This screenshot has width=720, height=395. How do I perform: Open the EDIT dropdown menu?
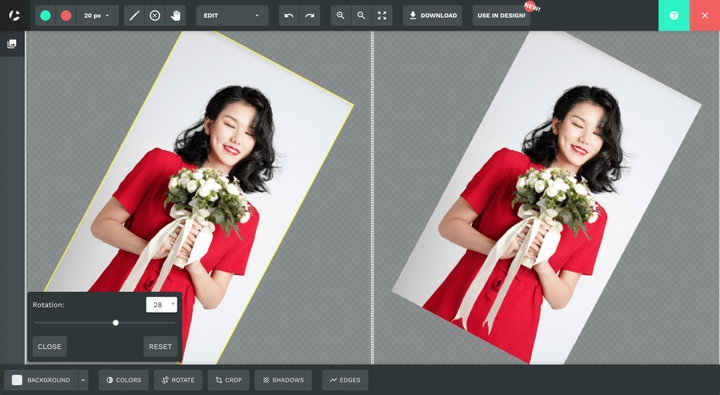232,16
